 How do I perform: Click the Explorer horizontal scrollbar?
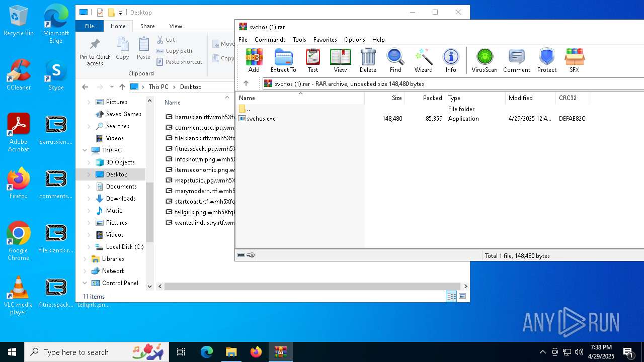click(x=312, y=286)
